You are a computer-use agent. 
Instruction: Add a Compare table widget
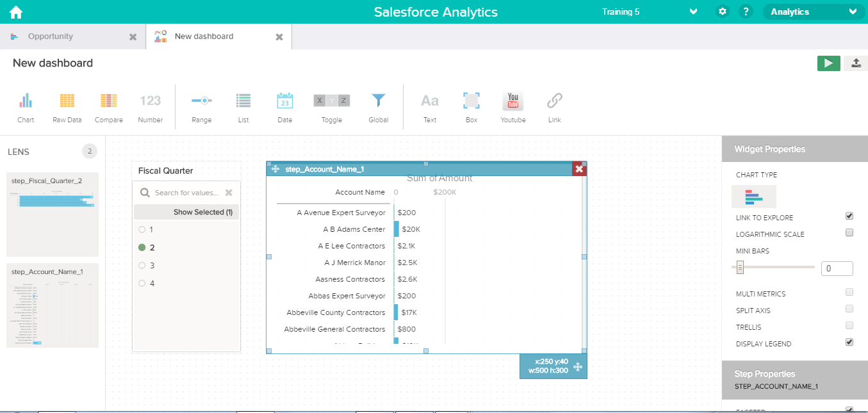[x=109, y=108]
